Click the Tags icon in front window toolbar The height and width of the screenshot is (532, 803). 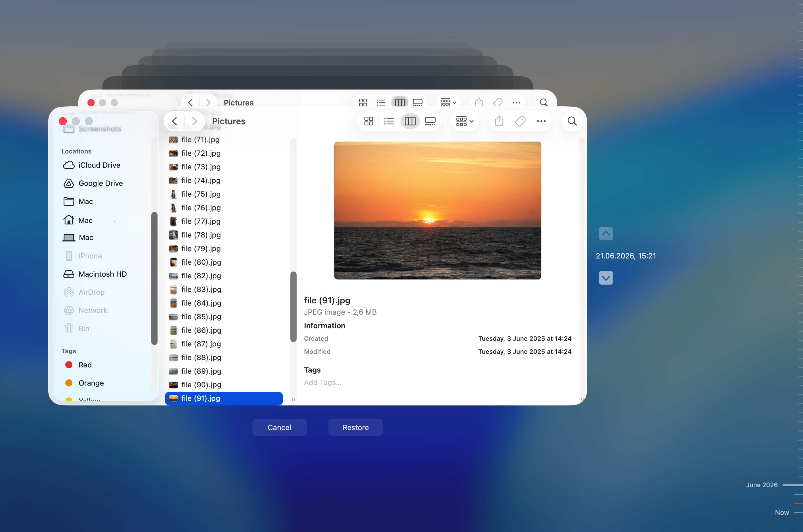click(520, 121)
